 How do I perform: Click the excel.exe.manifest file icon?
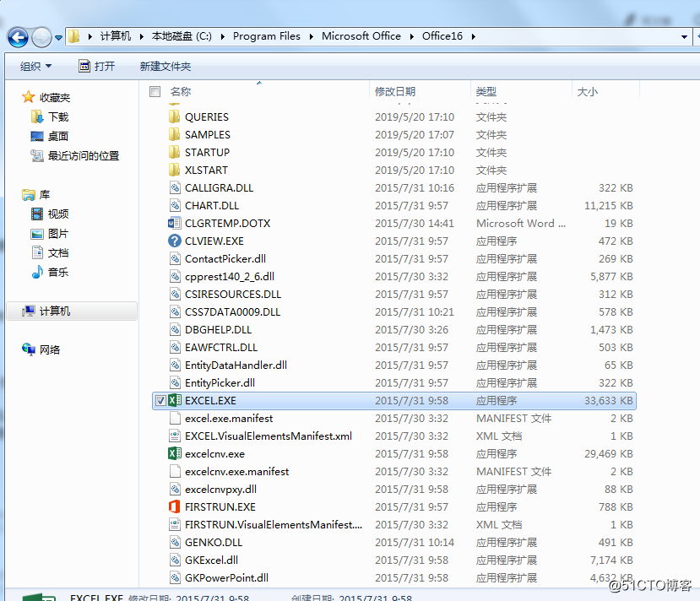tap(175, 418)
